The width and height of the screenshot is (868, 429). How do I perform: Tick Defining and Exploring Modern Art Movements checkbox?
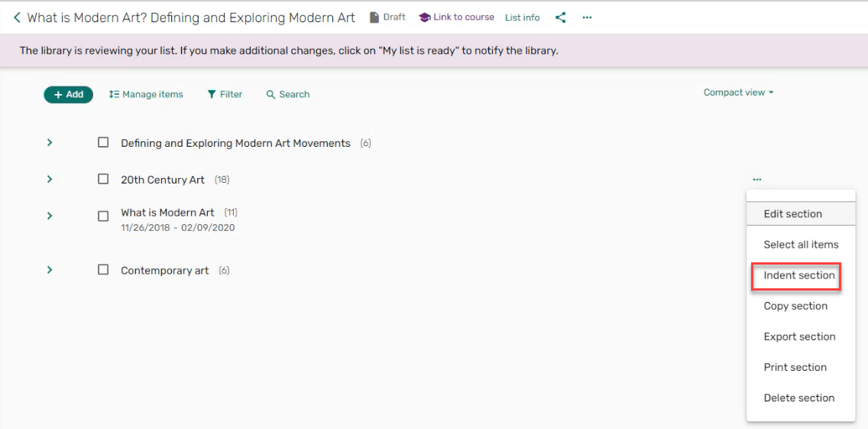pyautogui.click(x=103, y=142)
